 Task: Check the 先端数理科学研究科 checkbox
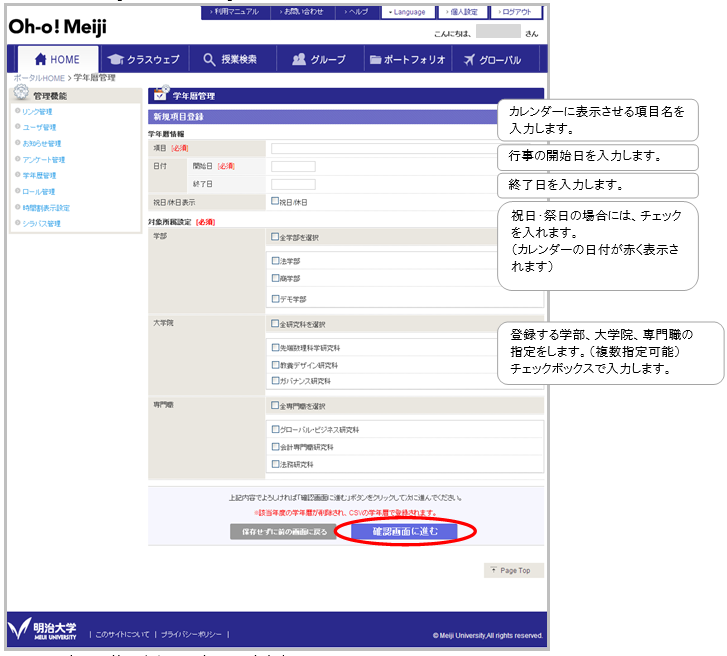point(275,347)
